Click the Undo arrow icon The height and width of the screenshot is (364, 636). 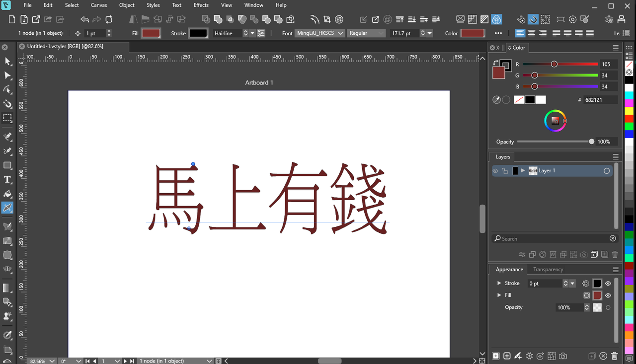(x=84, y=19)
